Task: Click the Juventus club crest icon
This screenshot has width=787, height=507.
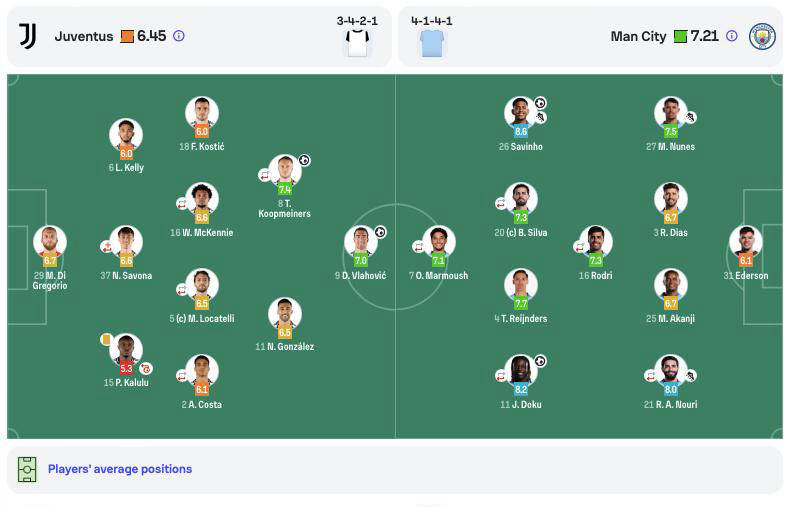Action: click(x=28, y=36)
